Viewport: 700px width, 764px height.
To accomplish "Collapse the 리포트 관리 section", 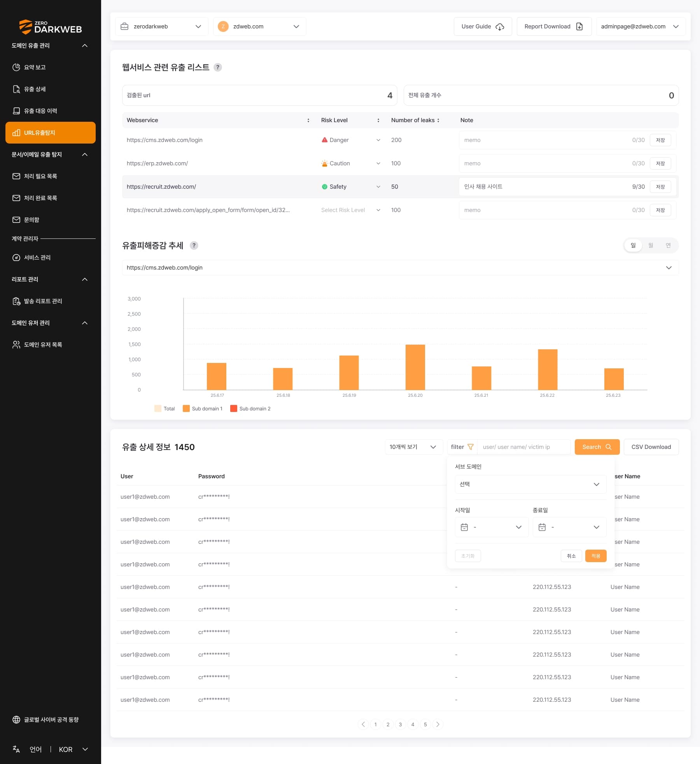I will (x=85, y=279).
